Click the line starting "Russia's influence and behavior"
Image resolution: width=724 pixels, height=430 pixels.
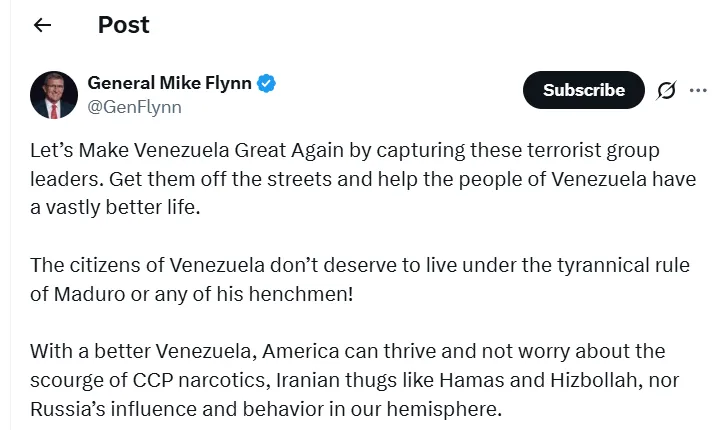(x=264, y=409)
